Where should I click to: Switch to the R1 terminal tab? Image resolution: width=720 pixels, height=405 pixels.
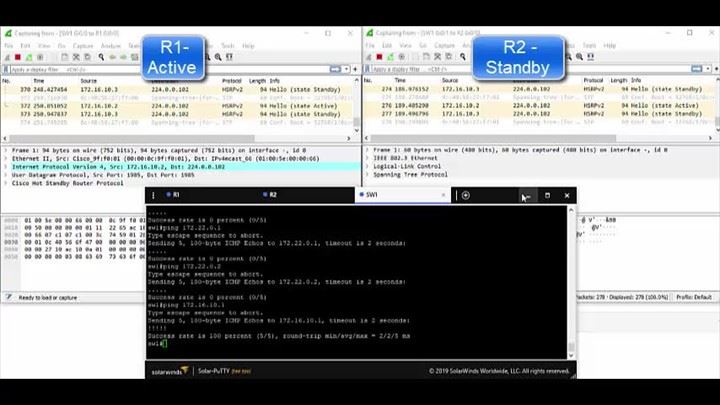(176, 195)
